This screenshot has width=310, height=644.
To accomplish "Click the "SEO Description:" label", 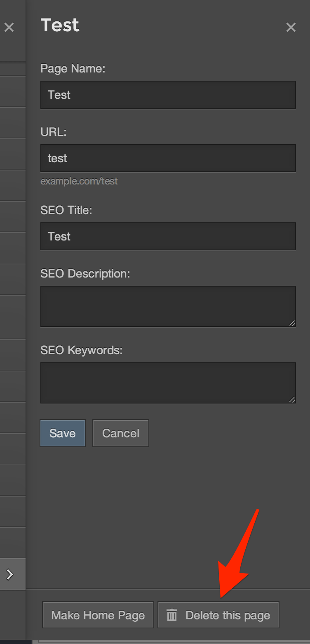I will 85,273.
